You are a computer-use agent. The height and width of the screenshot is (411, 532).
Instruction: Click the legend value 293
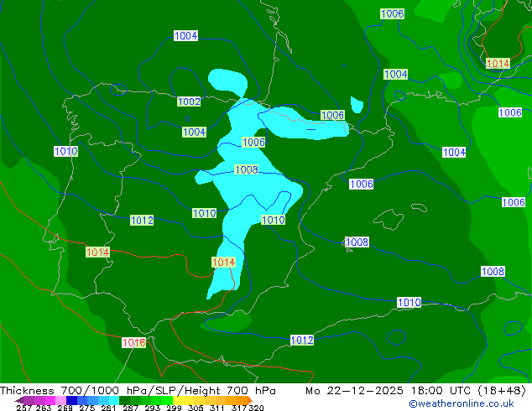[x=153, y=408]
